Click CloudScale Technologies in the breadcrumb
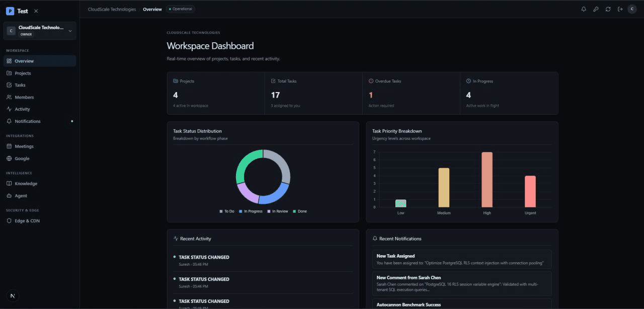Image resolution: width=644 pixels, height=309 pixels. point(112,9)
